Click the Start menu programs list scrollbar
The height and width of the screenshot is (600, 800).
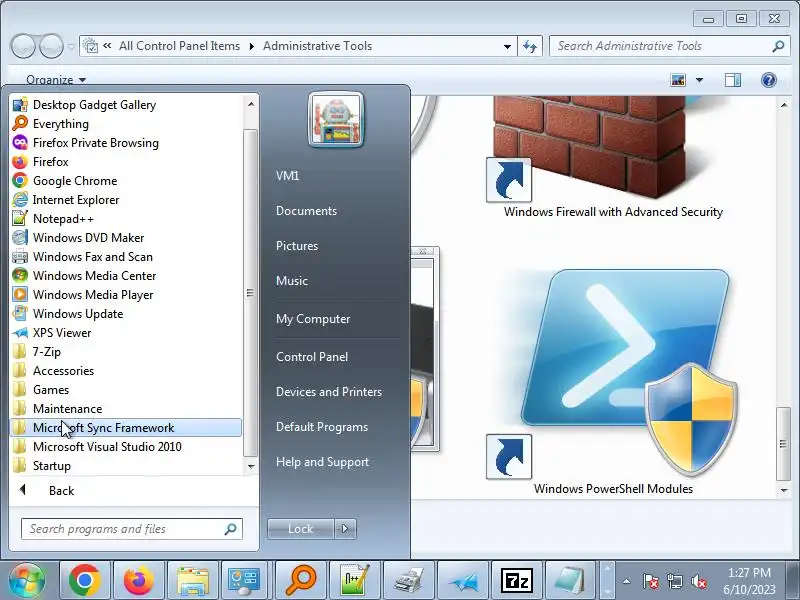[x=251, y=293]
